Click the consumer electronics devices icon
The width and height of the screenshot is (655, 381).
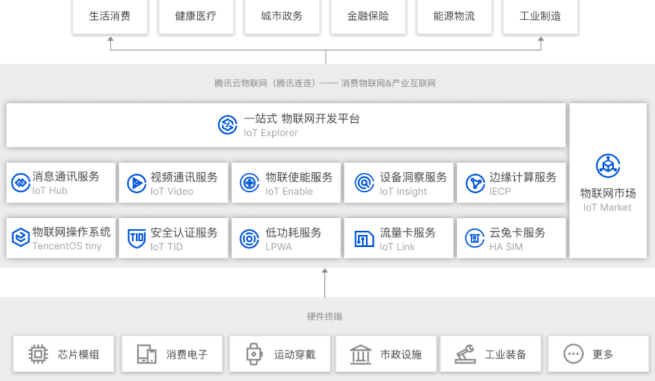coord(147,354)
